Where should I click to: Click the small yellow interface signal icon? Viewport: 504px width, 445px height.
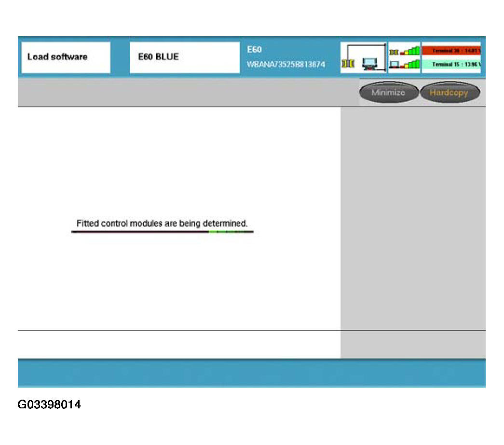394,52
